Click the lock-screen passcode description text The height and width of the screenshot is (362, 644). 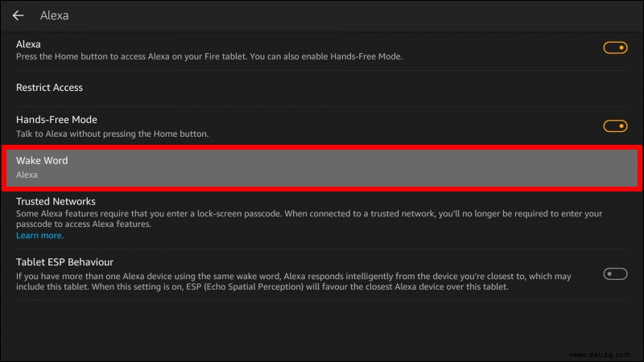(x=309, y=219)
